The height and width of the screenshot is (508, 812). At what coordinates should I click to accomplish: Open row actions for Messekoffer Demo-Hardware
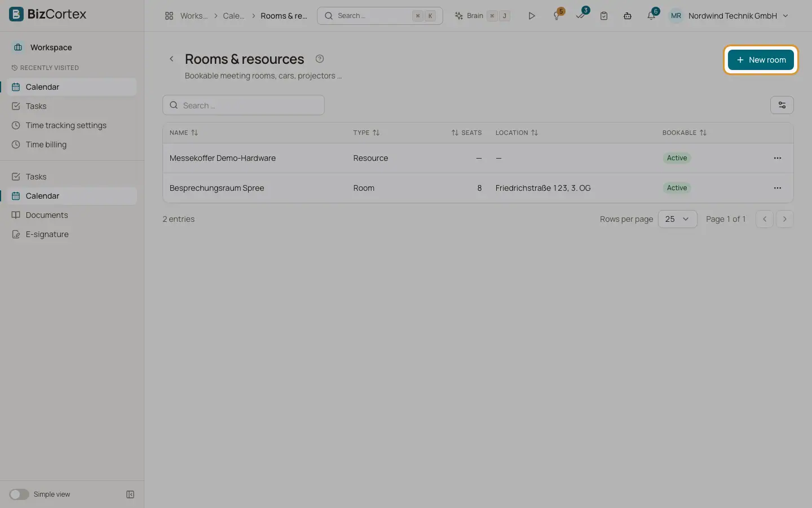pyautogui.click(x=778, y=158)
